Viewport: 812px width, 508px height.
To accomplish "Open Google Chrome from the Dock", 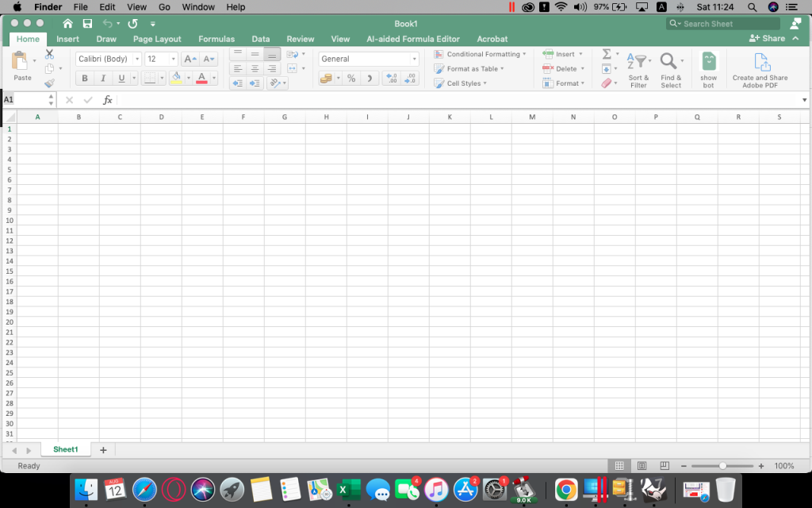I will click(566, 489).
